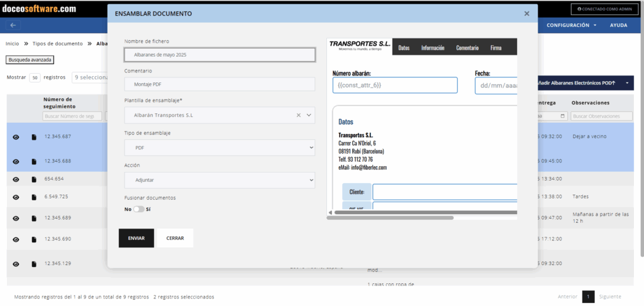Screen dimensions: 644x306
Task: Expand the Tipo de ensamblaje PDF dropdown
Action: [219, 147]
